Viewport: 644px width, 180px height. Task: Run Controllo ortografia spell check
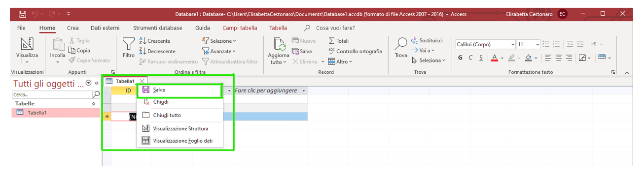coord(355,51)
